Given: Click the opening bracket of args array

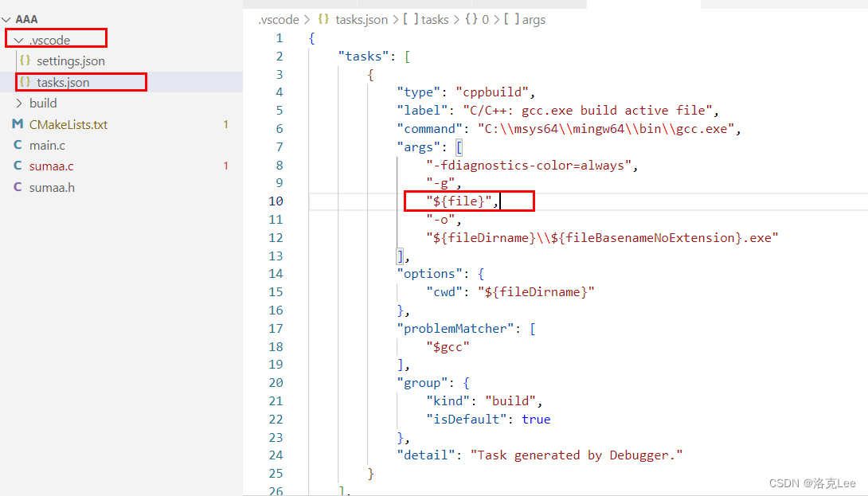Looking at the screenshot, I should [459, 147].
